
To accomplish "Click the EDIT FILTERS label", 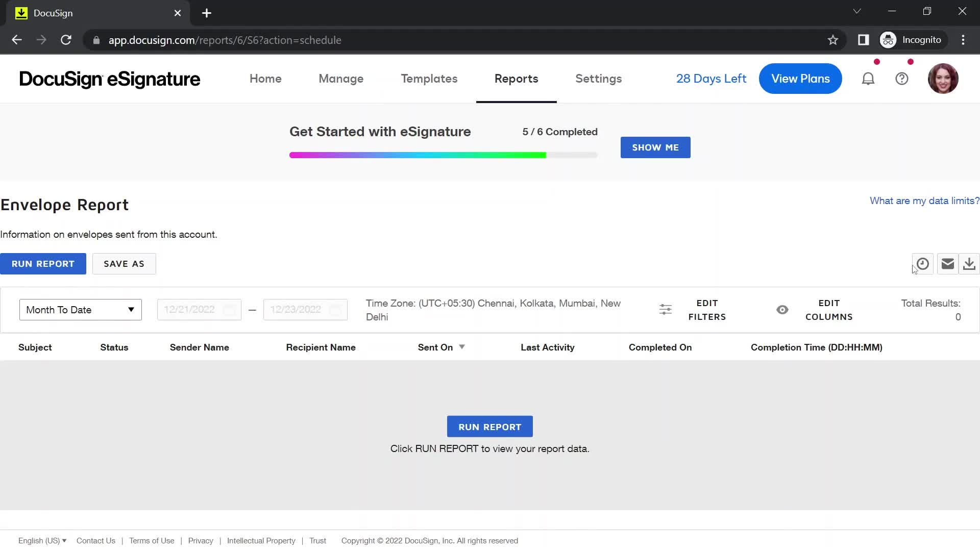I will coord(707,310).
